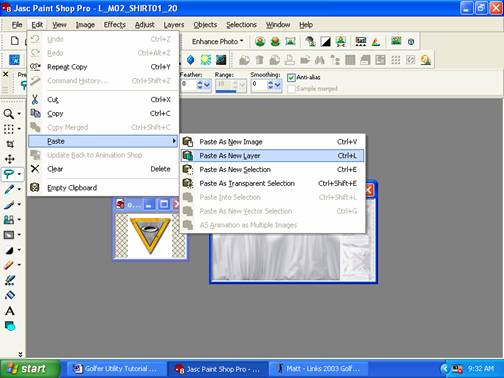Maximize the small logo image window

tap(163, 204)
